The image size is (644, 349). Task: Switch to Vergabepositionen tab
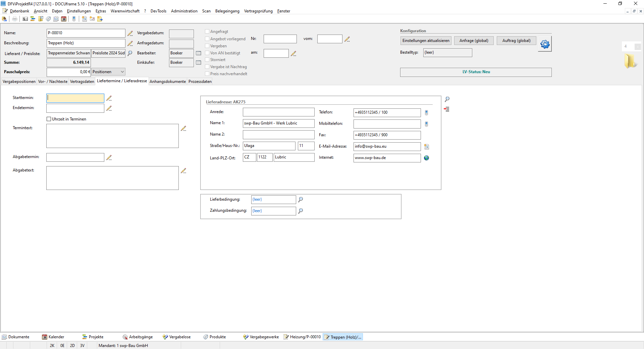coord(19,82)
